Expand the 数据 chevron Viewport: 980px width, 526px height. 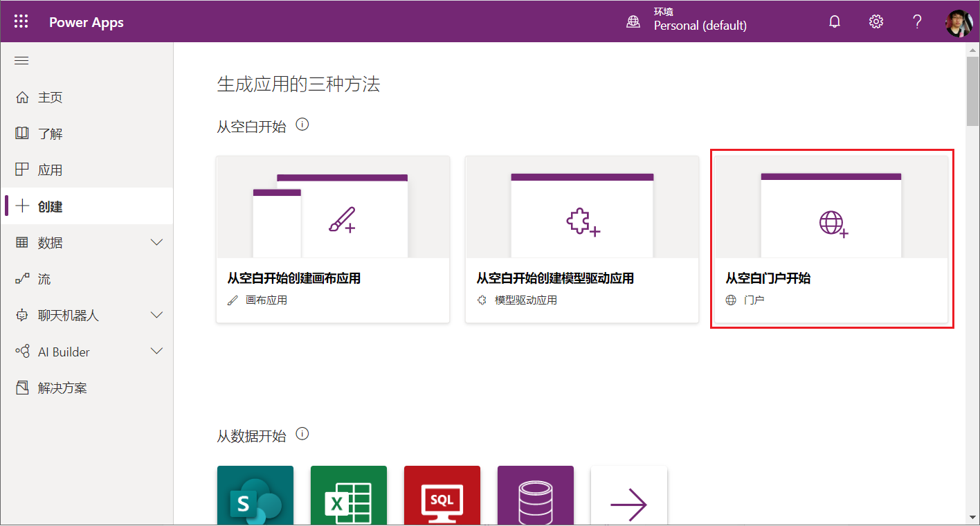tap(157, 242)
